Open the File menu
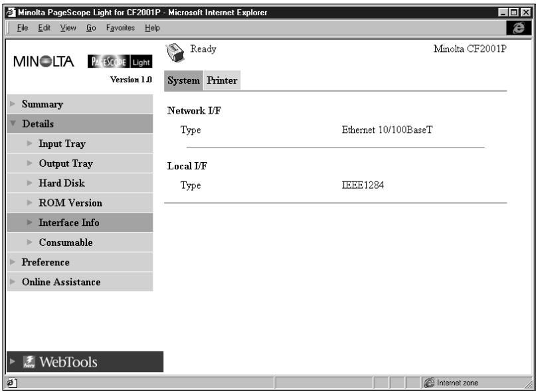This screenshot has width=536, height=392. pos(22,28)
